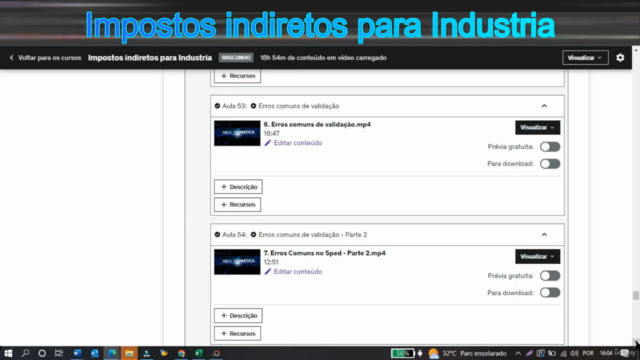Click the purple feather tray icon
This screenshot has height=360, width=640.
point(529,353)
